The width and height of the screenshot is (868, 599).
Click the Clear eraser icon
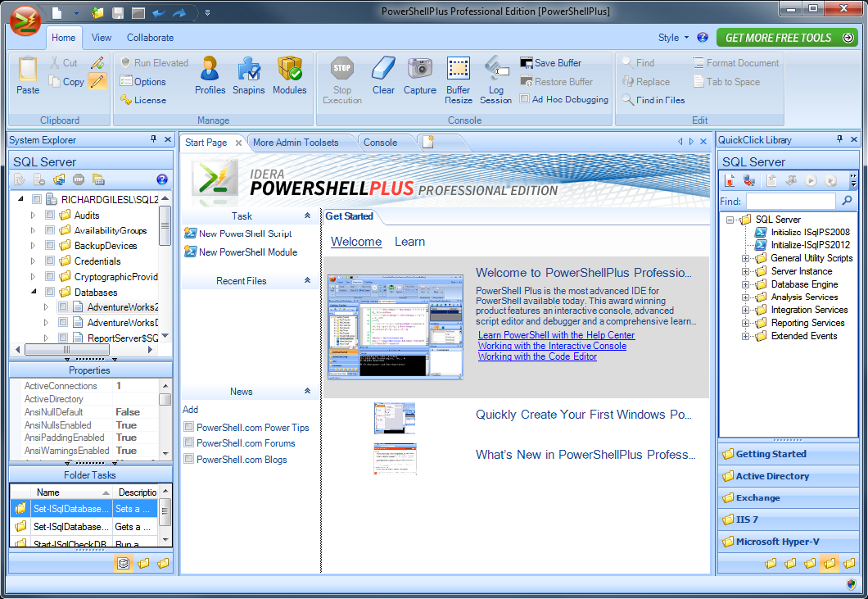383,68
